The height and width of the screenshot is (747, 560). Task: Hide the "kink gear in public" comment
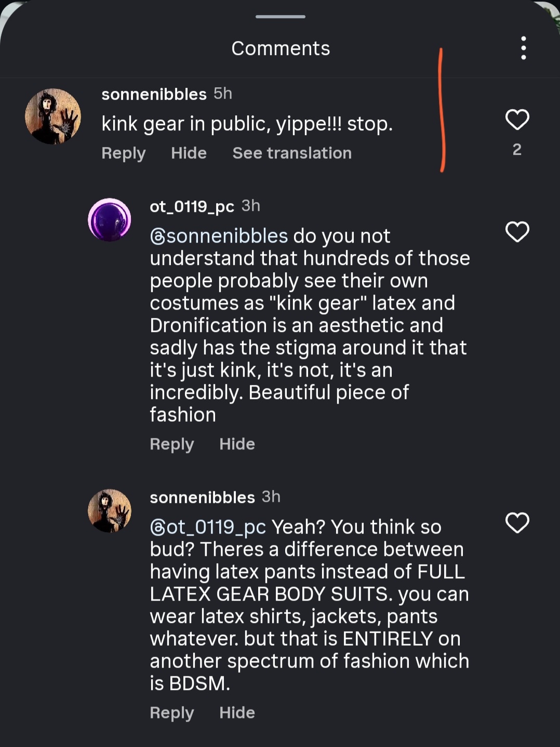[189, 153]
